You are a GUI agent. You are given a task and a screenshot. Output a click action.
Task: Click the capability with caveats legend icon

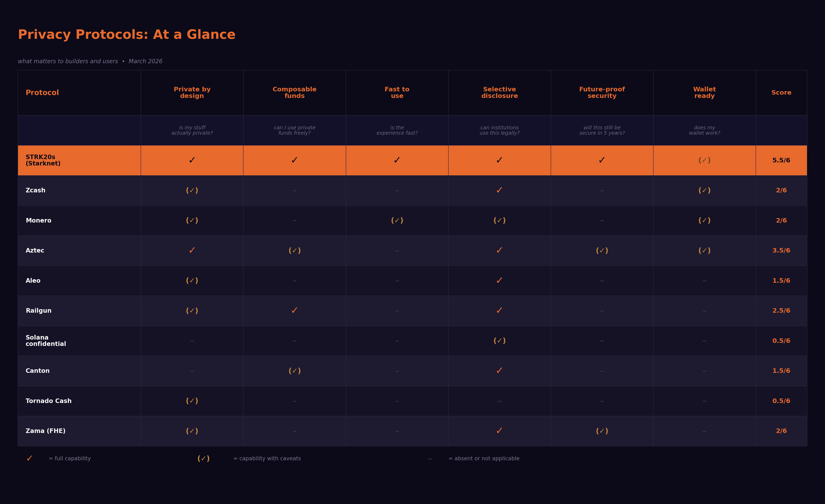tap(203, 458)
